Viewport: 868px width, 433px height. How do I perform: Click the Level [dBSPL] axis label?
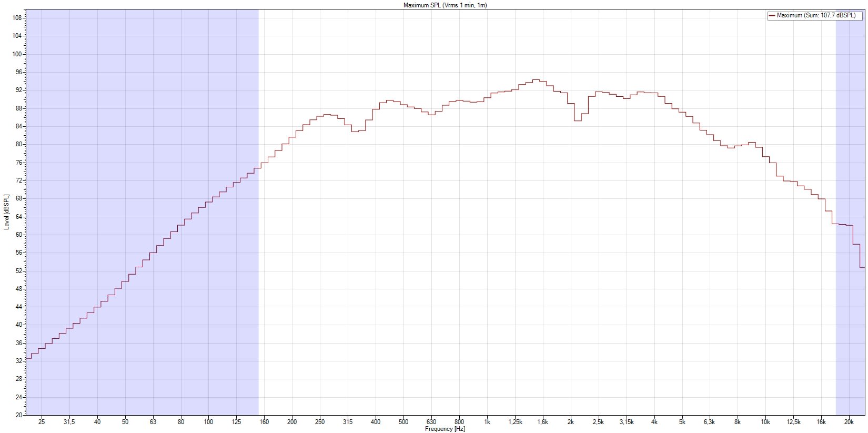pyautogui.click(x=6, y=212)
